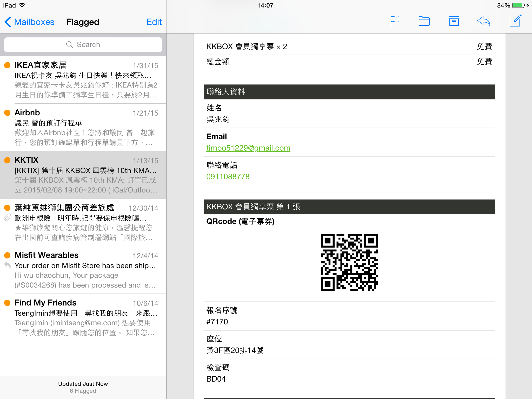Screen dimensions: 532x399
Task: Compose a new message with the pencil icon
Action: [x=515, y=21]
